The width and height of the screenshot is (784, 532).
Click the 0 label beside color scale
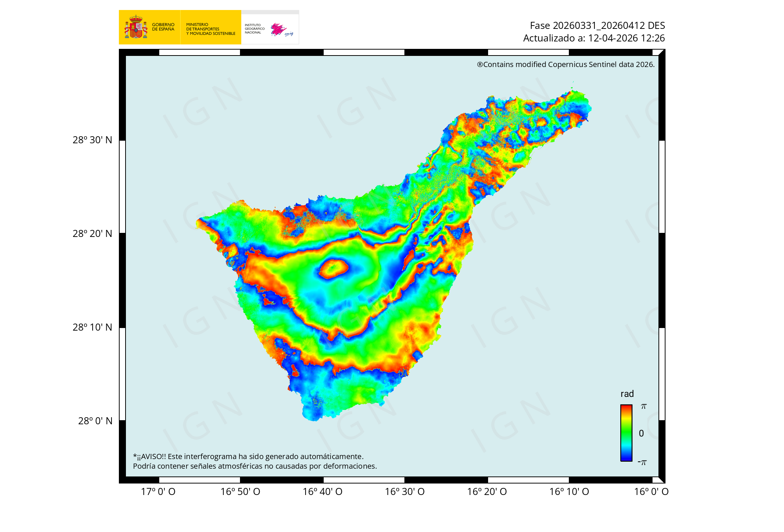641,433
